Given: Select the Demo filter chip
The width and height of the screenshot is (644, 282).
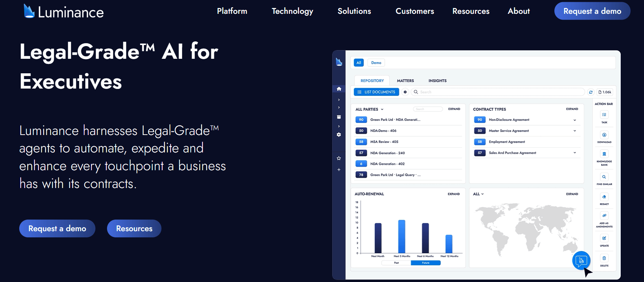Looking at the screenshot, I should [376, 63].
